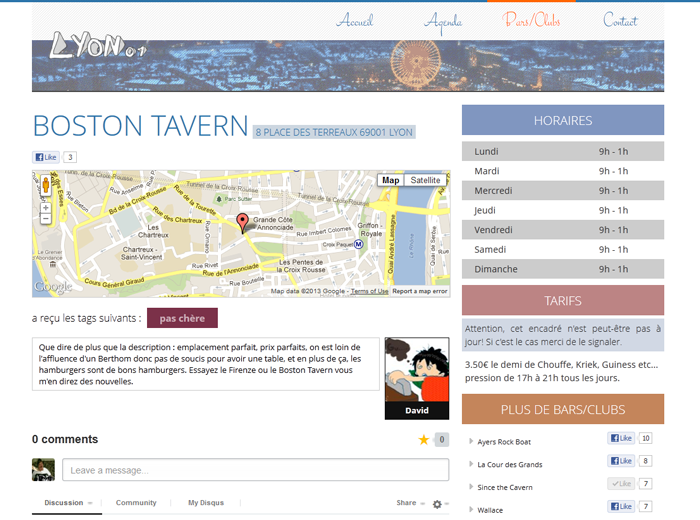The width and height of the screenshot is (700, 520).
Task: Star this Disqus discussion
Action: coord(424,440)
